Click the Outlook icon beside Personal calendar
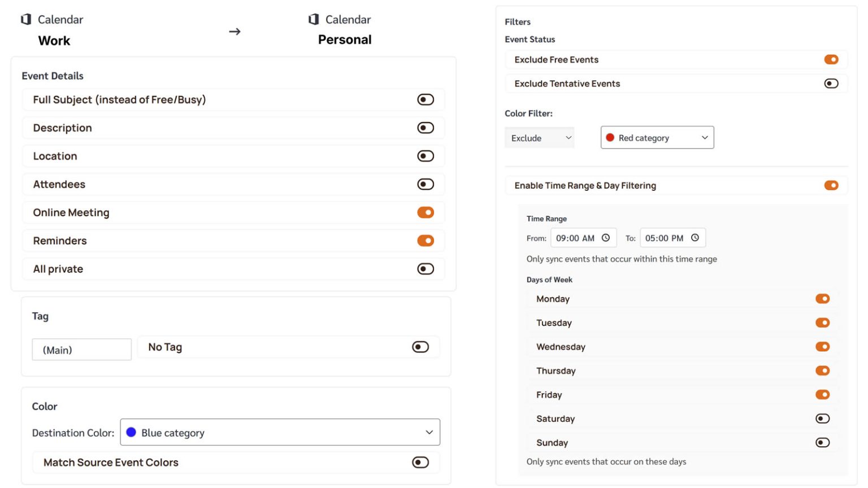The width and height of the screenshot is (868, 488). pyautogui.click(x=314, y=20)
